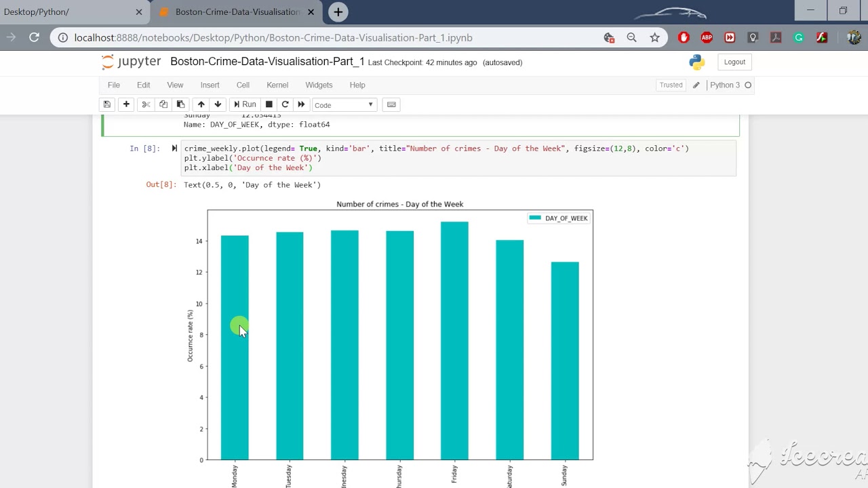Screen dimensions: 868x488
Task: Click the kernel idle circle indicator
Action: pyautogui.click(x=748, y=85)
